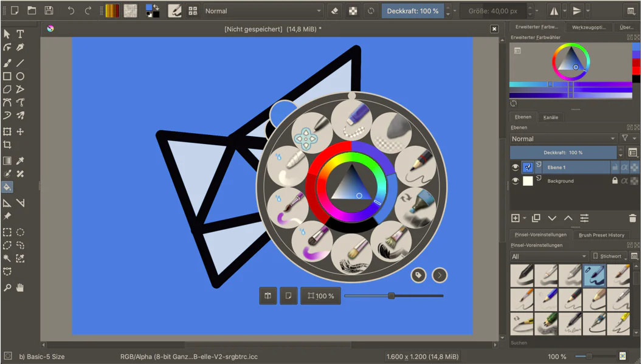This screenshot has width=642, height=364.
Task: Select the Move tool
Action: [20, 131]
